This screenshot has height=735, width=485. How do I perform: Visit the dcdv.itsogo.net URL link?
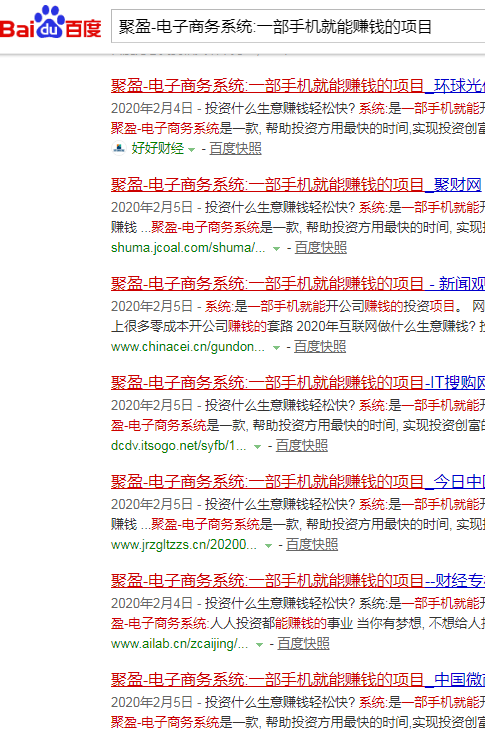[179, 445]
